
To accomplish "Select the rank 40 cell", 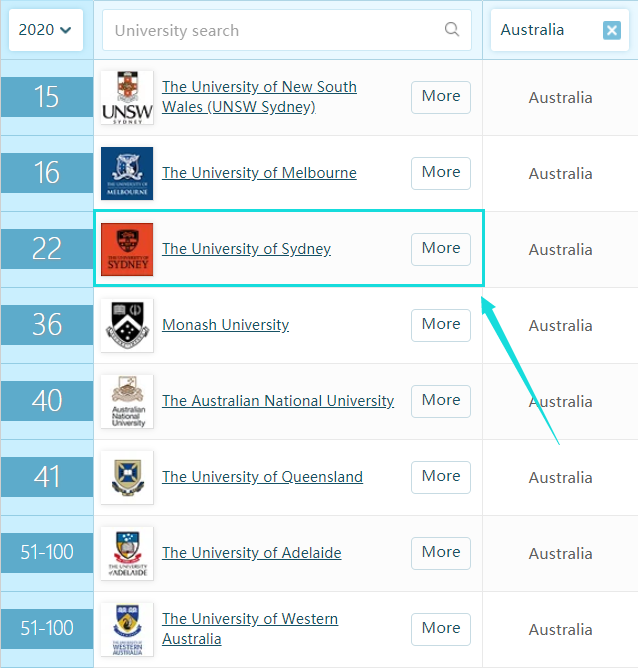I will click(x=47, y=401).
